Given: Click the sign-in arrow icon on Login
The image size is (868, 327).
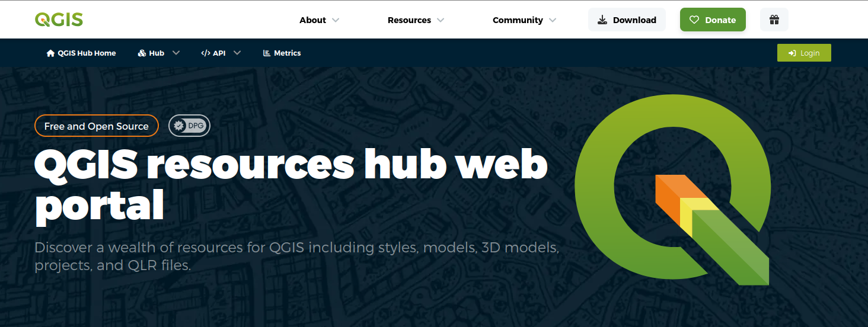Looking at the screenshot, I should click(x=792, y=53).
